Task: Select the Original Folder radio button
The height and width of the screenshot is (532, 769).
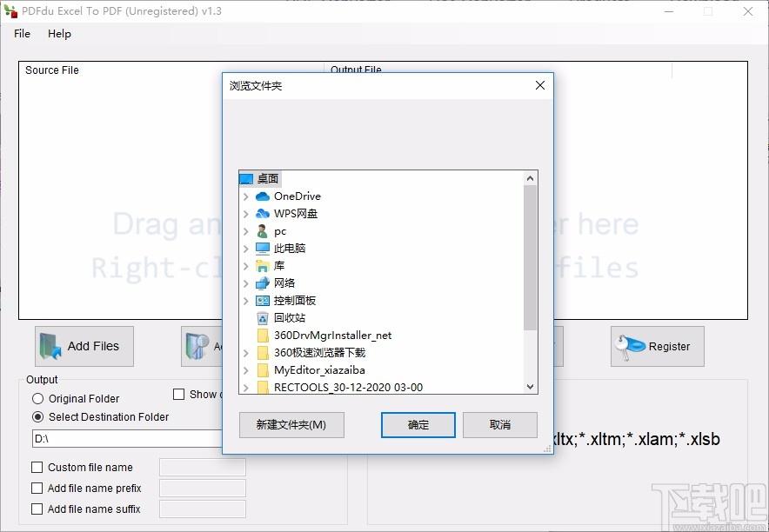Action: [37, 399]
